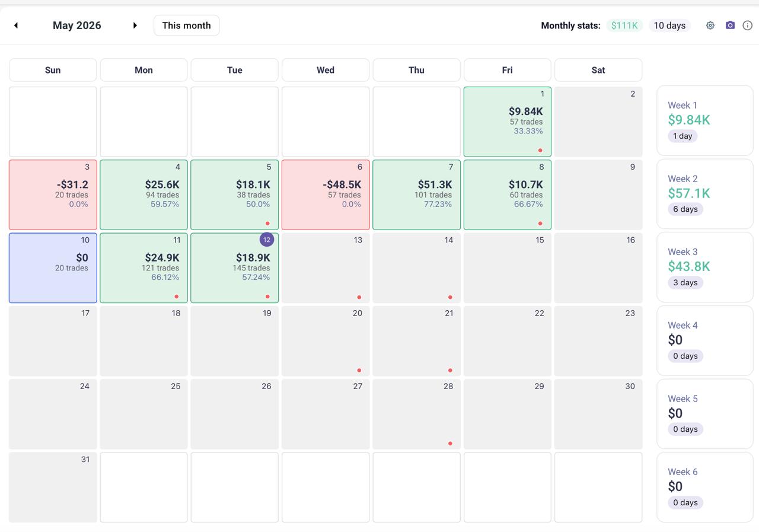The height and width of the screenshot is (532, 759).
Task: Click red note dot on May 13
Action: (x=359, y=297)
